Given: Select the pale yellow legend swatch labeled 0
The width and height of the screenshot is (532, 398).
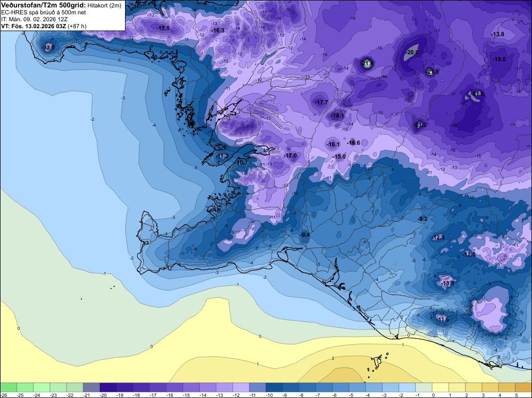Looking at the screenshot, I should [x=440, y=387].
